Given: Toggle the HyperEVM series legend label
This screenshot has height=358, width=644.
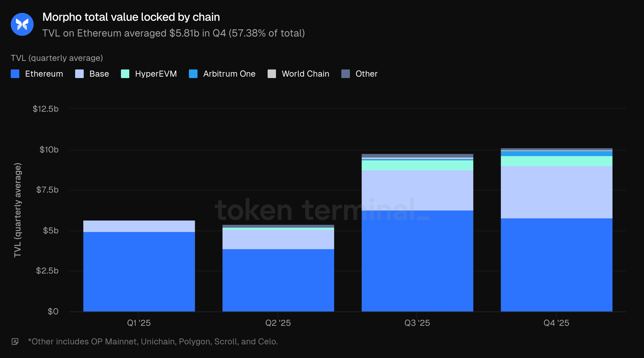Looking at the screenshot, I should point(156,74).
